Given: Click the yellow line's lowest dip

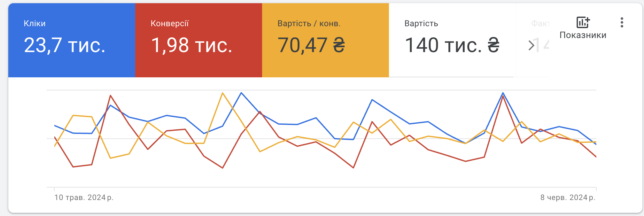Looking at the screenshot, I should pyautogui.click(x=110, y=158).
